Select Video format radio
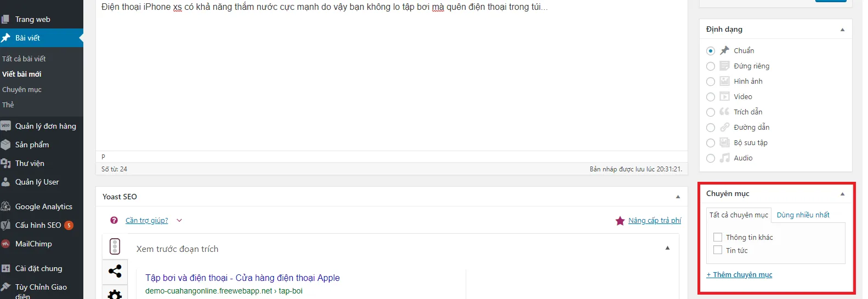Image resolution: width=868 pixels, height=299 pixels. coord(711,97)
